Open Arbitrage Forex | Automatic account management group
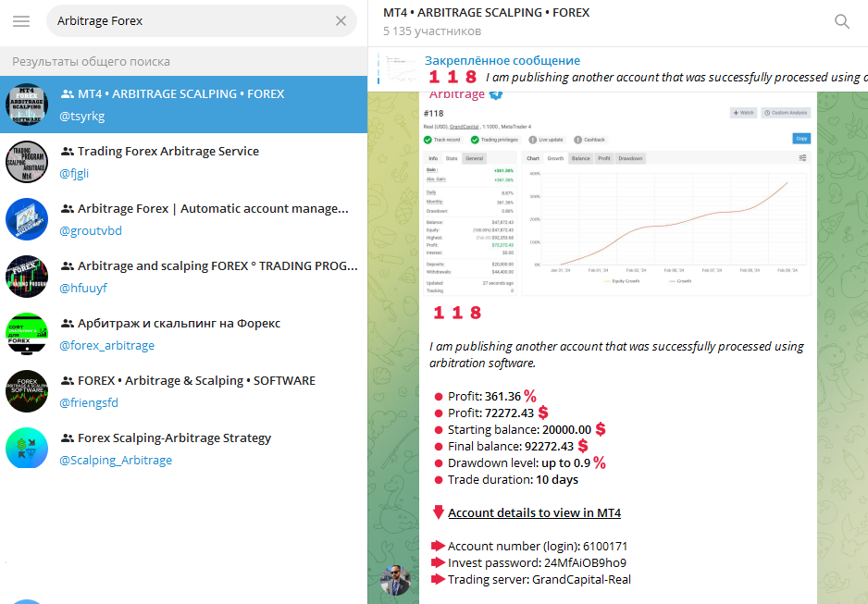The image size is (868, 604). [x=184, y=219]
